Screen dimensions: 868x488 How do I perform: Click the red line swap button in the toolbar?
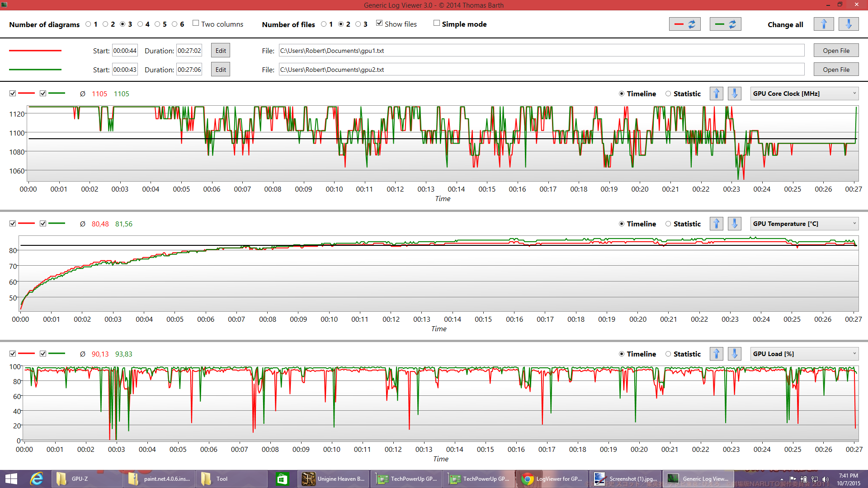(684, 24)
